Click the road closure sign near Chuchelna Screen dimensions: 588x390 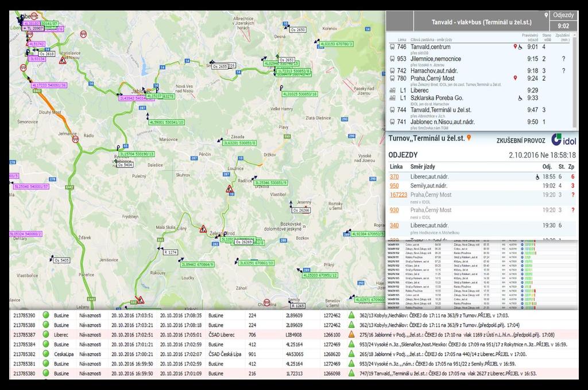(266, 302)
